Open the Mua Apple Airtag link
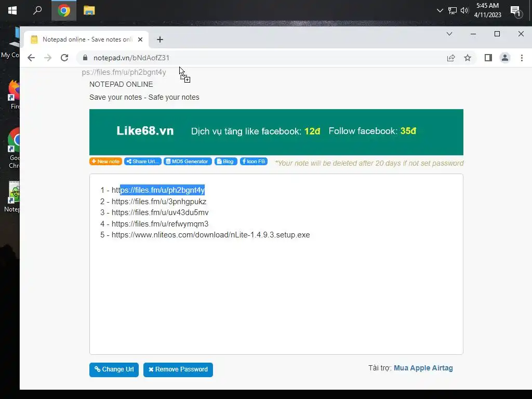The width and height of the screenshot is (532, 399). click(x=423, y=368)
